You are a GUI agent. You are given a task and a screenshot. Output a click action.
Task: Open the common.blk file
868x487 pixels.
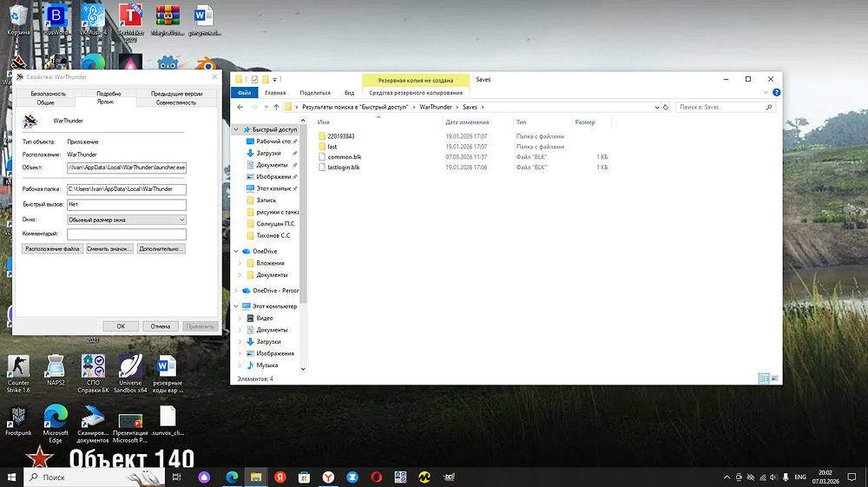[x=345, y=156]
